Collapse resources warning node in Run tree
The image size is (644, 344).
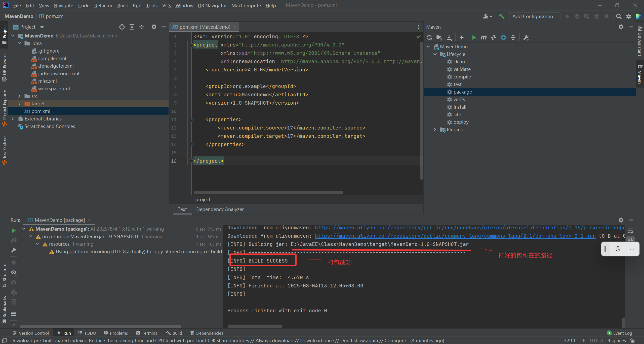[37, 244]
